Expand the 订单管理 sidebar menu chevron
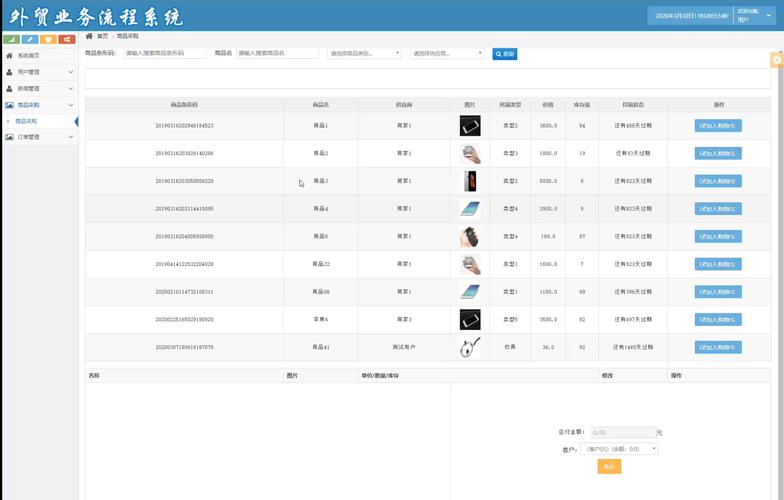This screenshot has height=500, width=784. [70, 137]
